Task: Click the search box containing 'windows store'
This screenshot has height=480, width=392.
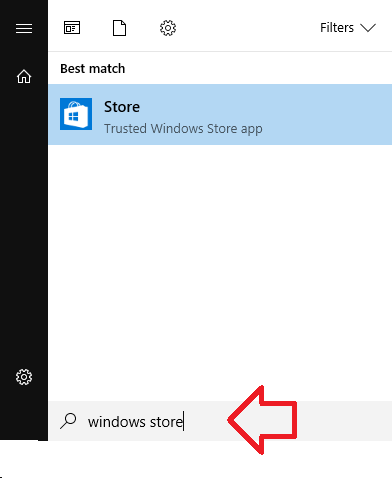Action: 220,421
